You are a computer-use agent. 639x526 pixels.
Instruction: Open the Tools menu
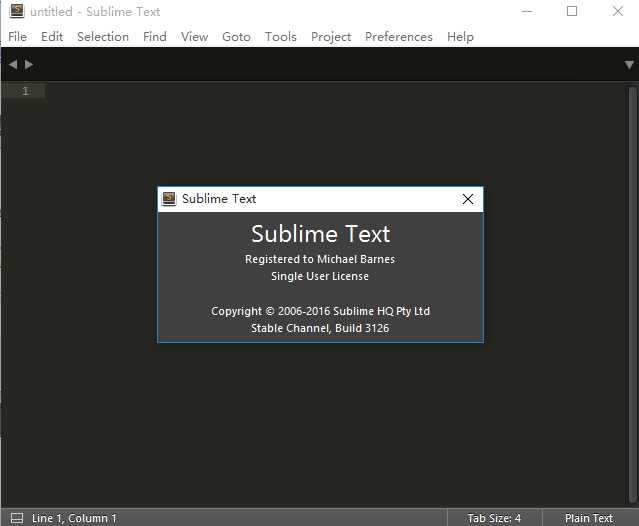280,37
